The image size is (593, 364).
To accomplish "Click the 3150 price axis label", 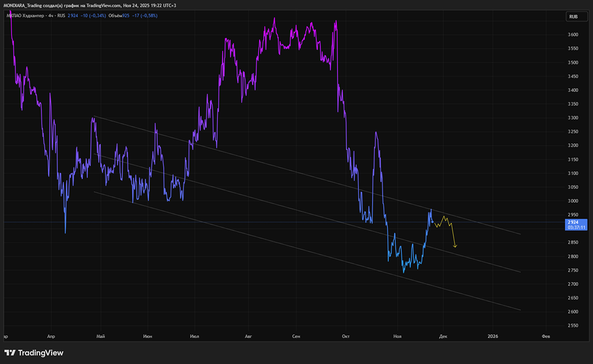I will pos(573,159).
